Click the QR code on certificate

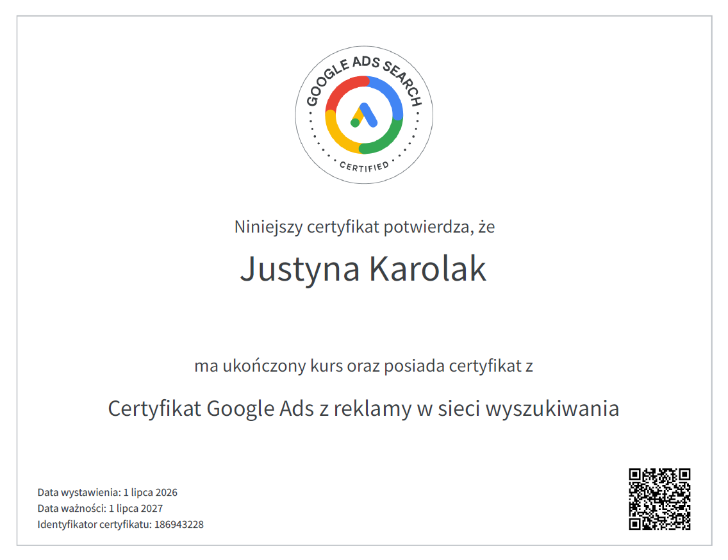click(659, 499)
